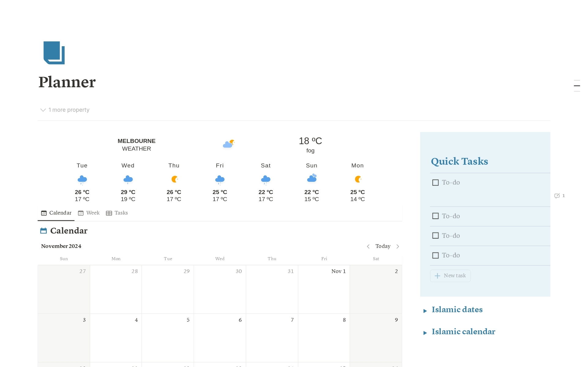
Task: Click Wednesday's 29 °C high temperature
Action: (x=128, y=192)
